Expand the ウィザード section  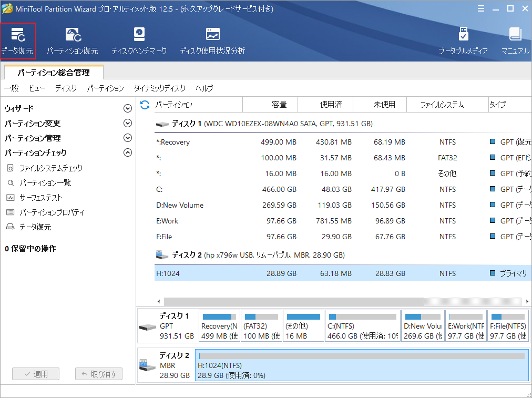point(127,108)
